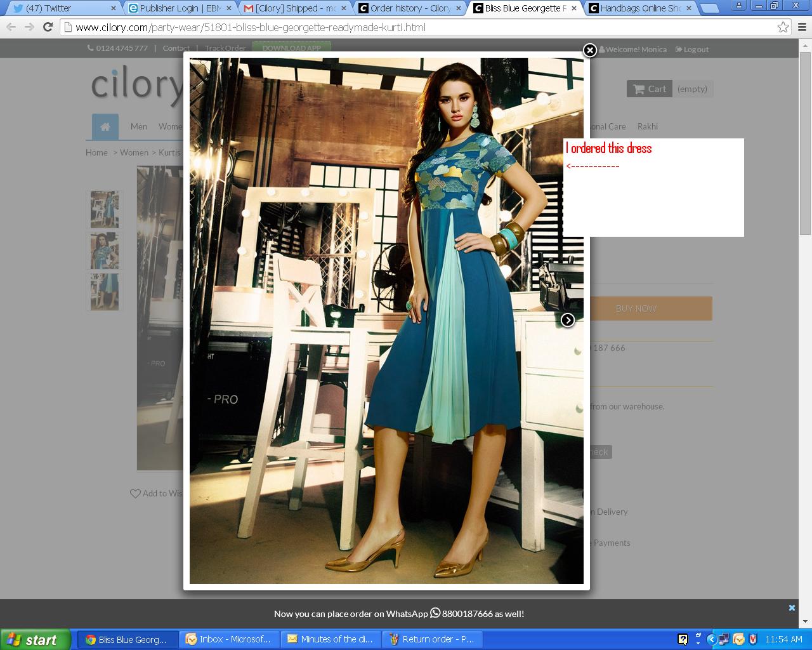Image resolution: width=812 pixels, height=650 pixels.
Task: Click Women in the breadcrumb
Action: click(134, 152)
